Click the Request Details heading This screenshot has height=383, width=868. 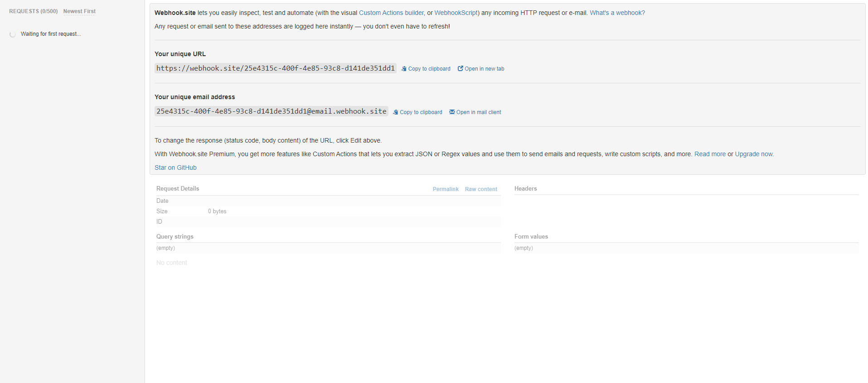[178, 189]
